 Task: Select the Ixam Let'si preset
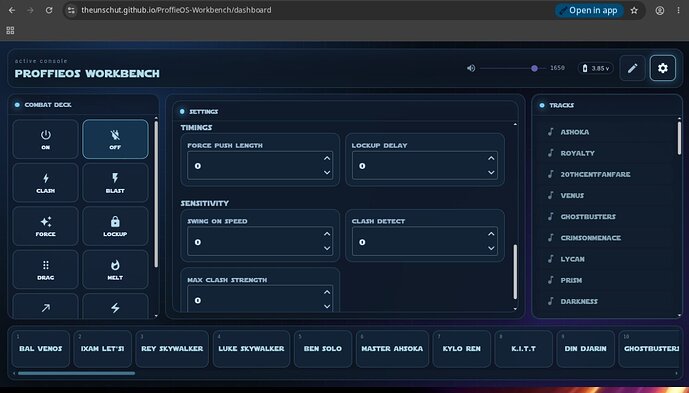coord(102,349)
